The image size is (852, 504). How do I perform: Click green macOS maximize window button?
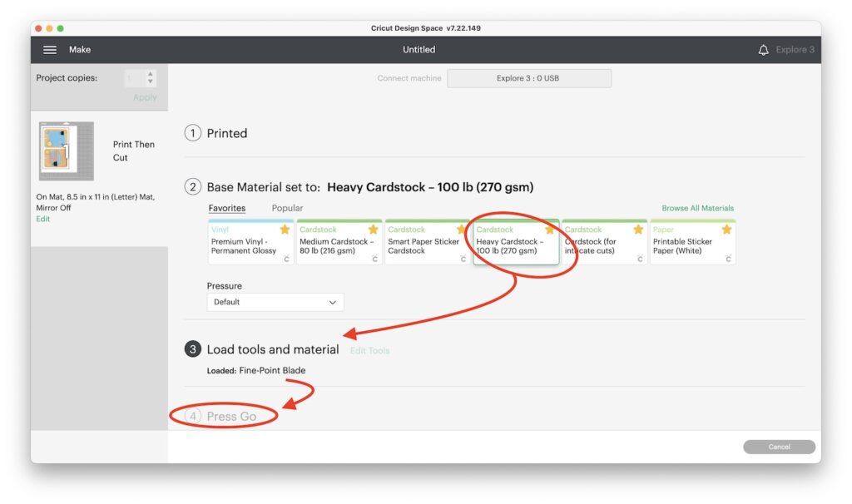click(60, 28)
